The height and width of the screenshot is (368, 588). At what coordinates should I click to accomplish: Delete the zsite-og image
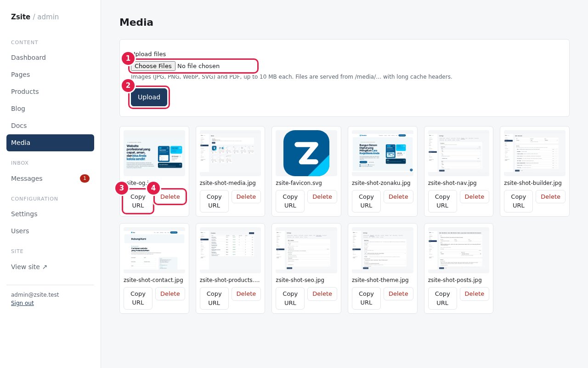[170, 196]
